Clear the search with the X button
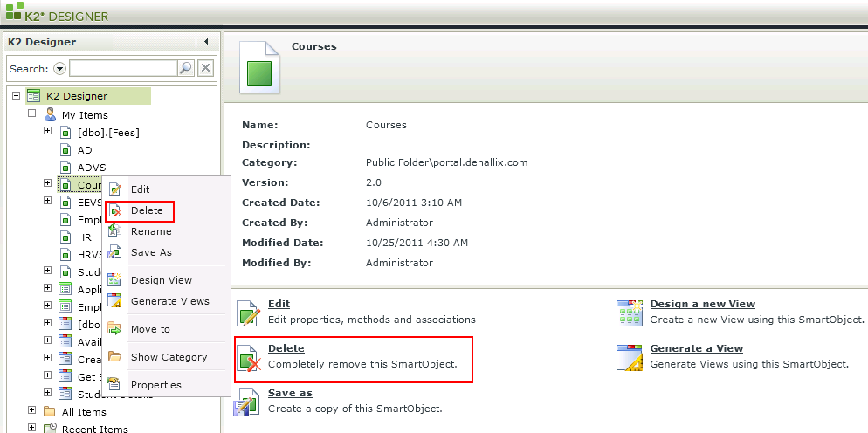This screenshot has width=868, height=433. click(x=205, y=68)
